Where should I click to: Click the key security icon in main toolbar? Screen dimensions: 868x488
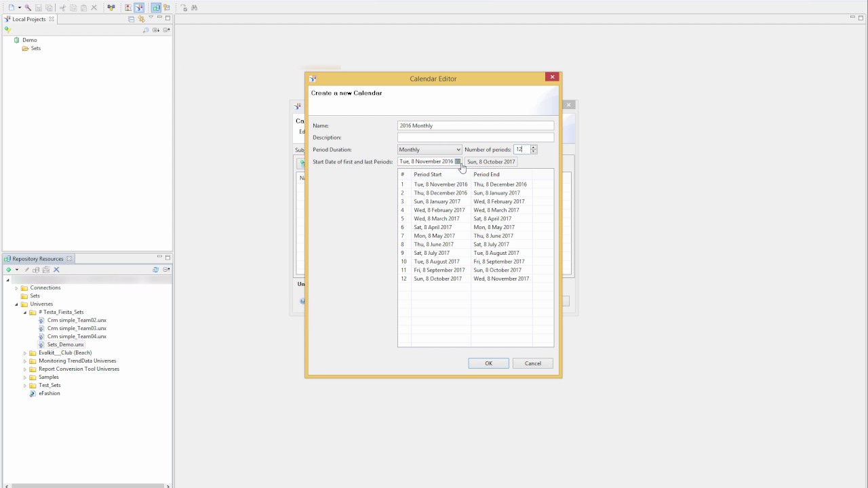[166, 7]
